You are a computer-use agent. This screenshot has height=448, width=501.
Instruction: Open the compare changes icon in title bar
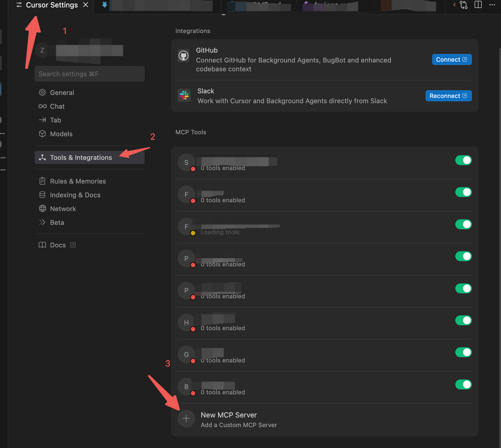(x=464, y=5)
